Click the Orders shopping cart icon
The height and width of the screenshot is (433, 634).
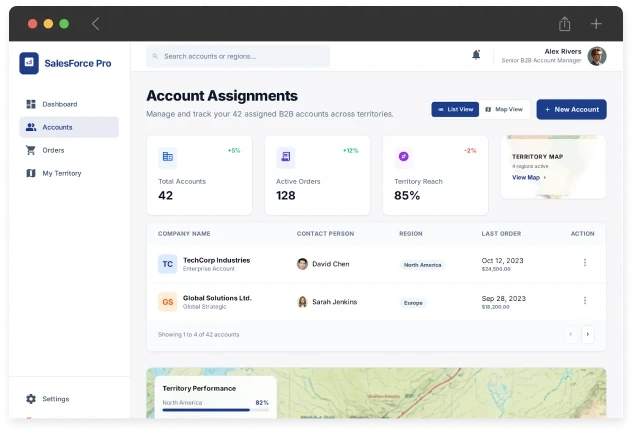click(x=31, y=150)
